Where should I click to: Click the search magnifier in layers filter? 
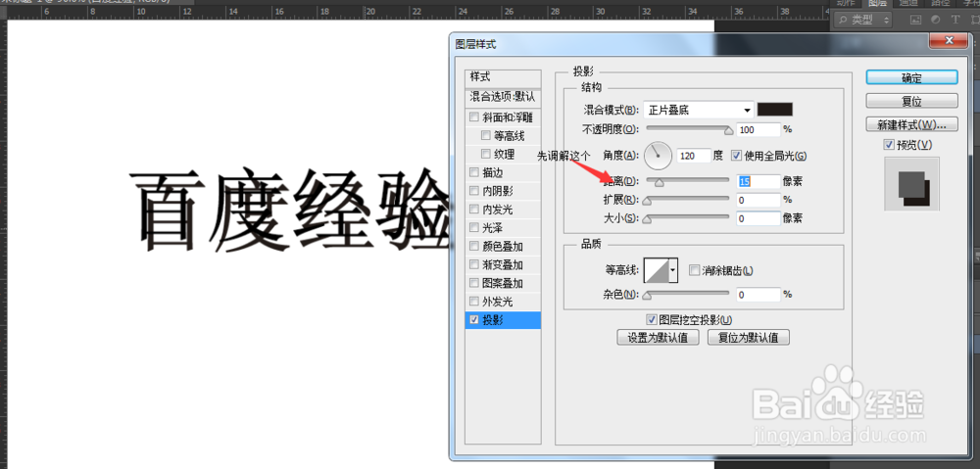click(841, 20)
